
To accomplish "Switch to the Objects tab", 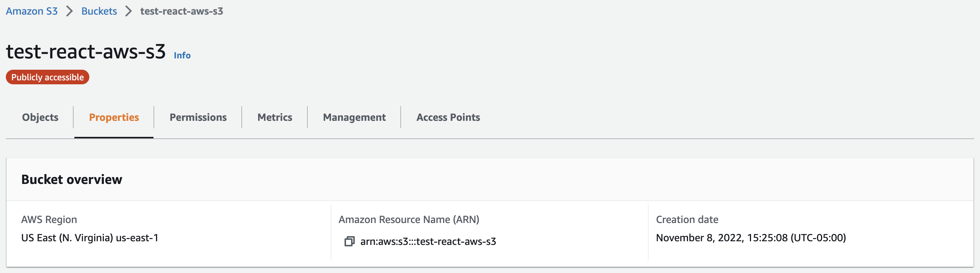I will 40,117.
